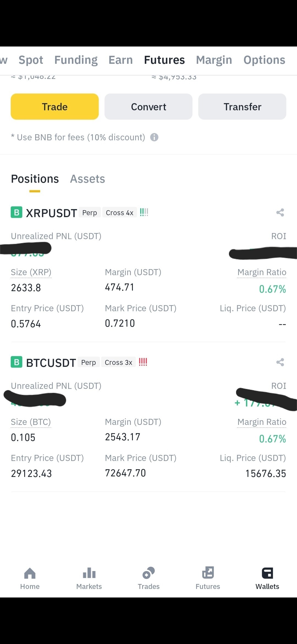Switch to the Funding wallet tab
Screen dimensions: 297x644
point(76,60)
